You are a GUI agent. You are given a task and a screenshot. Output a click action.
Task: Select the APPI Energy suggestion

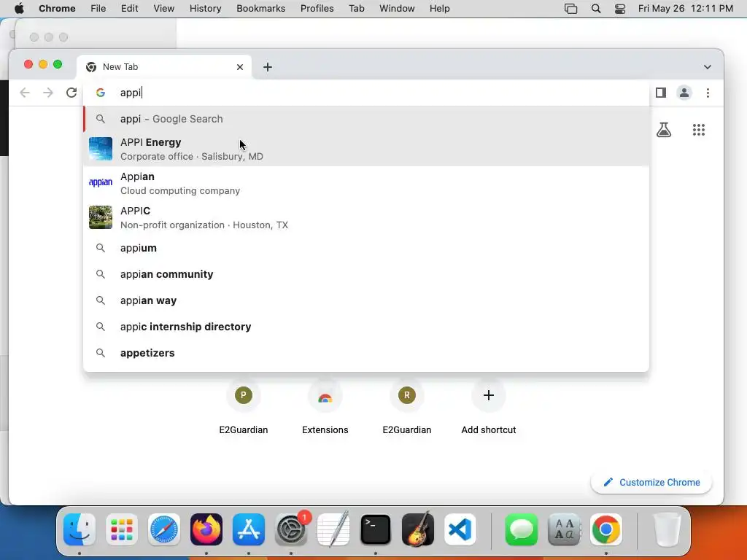click(x=366, y=149)
